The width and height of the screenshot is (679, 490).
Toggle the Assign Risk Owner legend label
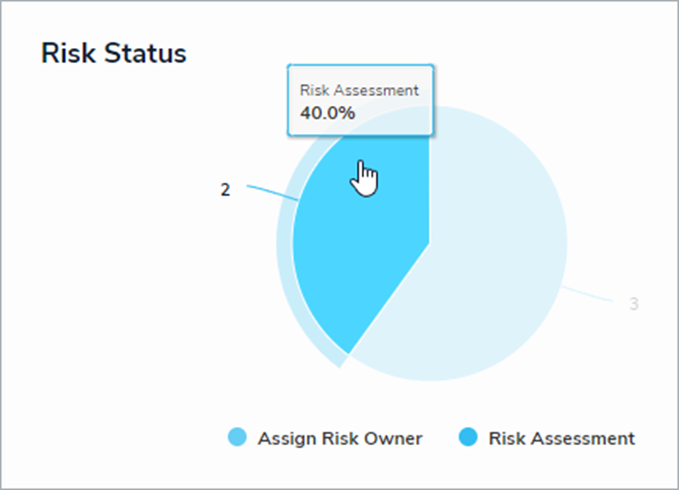point(340,438)
